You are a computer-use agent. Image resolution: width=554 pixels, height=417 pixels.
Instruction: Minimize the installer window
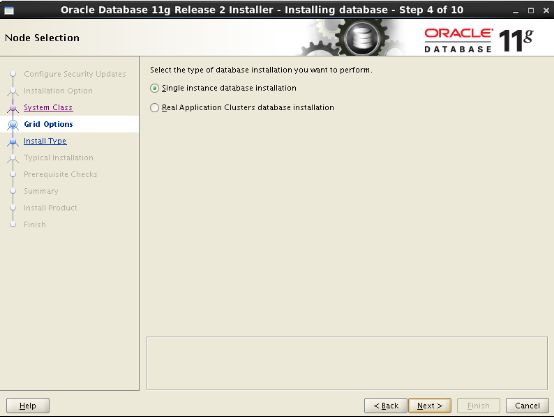516,11
